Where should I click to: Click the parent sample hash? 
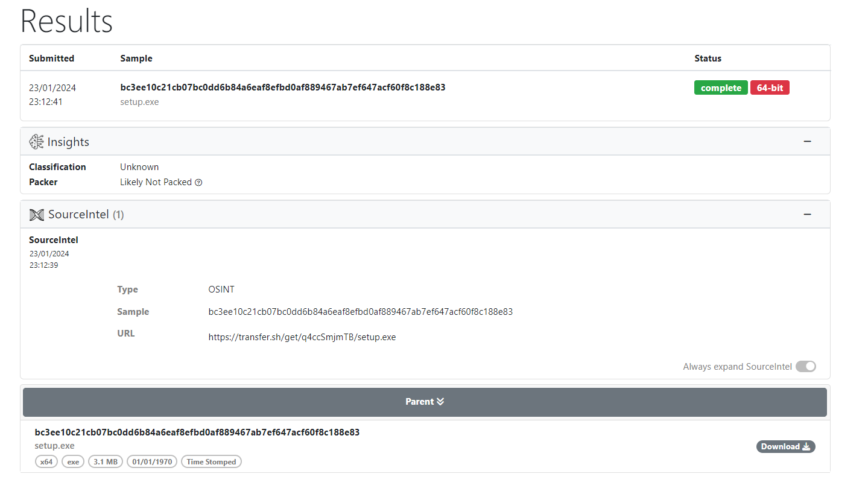point(197,432)
